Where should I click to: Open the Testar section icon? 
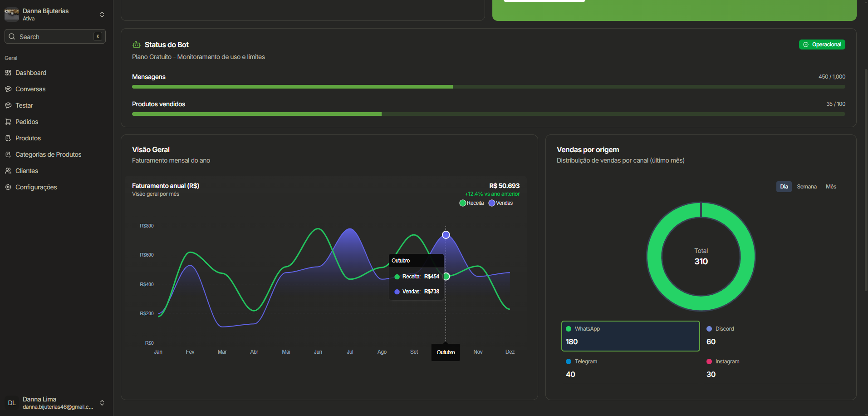click(x=8, y=105)
